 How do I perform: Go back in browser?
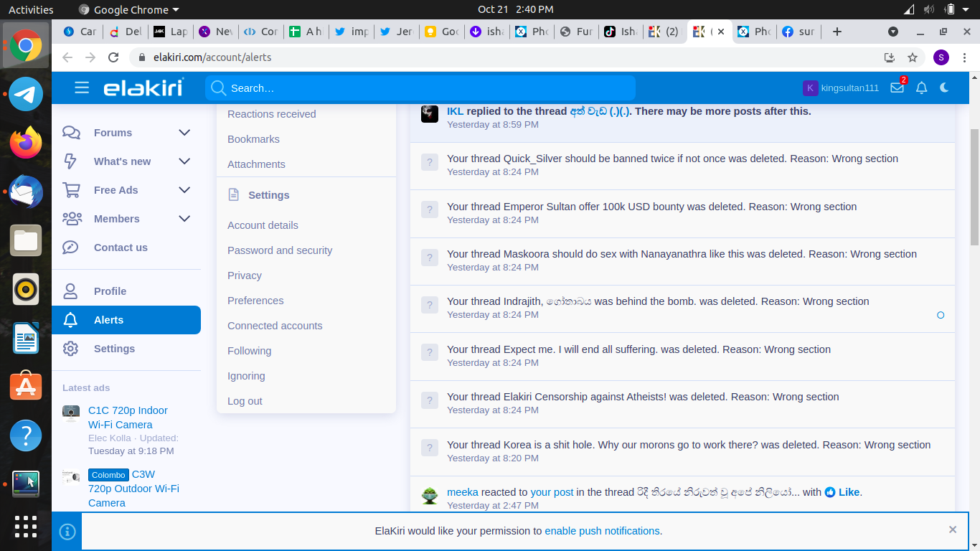[x=67, y=57]
